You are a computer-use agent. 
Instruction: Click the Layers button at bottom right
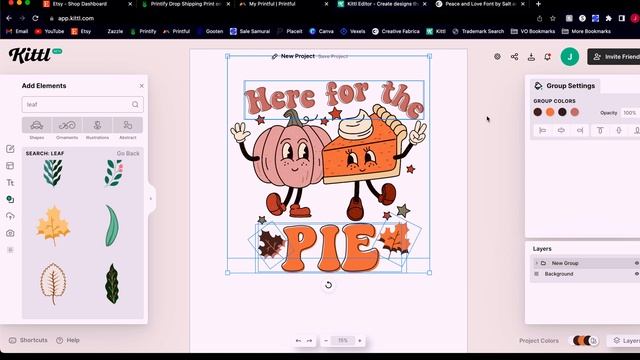[624, 340]
